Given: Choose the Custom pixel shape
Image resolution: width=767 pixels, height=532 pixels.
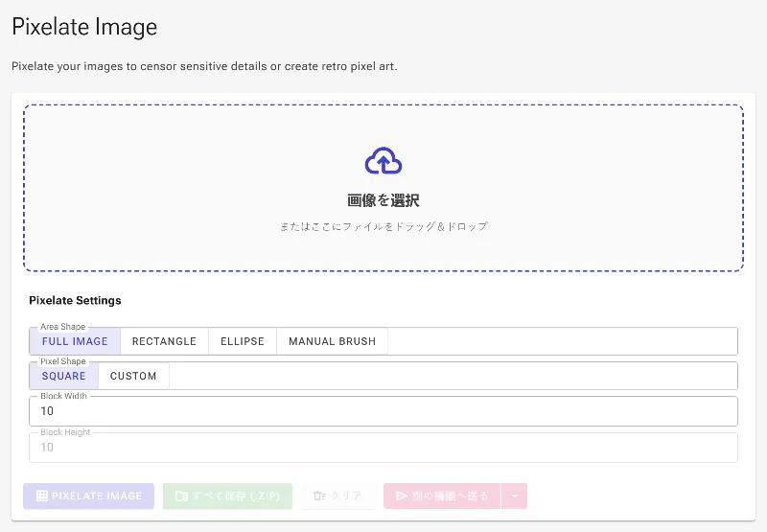Looking at the screenshot, I should [x=133, y=376].
